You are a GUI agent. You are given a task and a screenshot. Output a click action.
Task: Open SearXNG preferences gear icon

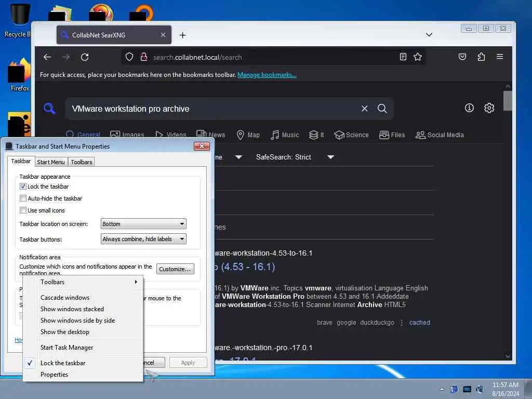[x=489, y=108]
